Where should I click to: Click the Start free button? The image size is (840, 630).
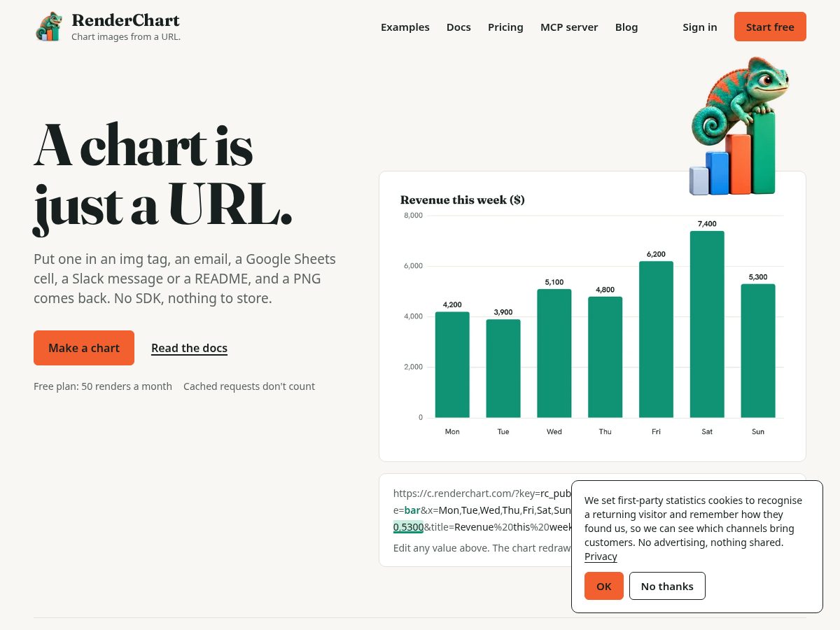click(x=770, y=27)
